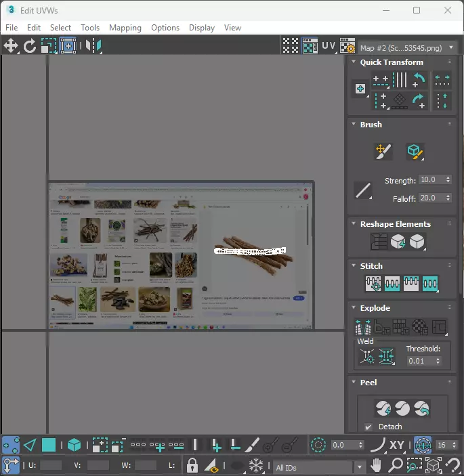The height and width of the screenshot is (476, 464).
Task: Click the Falloff spinner arrows
Action: pyautogui.click(x=448, y=198)
